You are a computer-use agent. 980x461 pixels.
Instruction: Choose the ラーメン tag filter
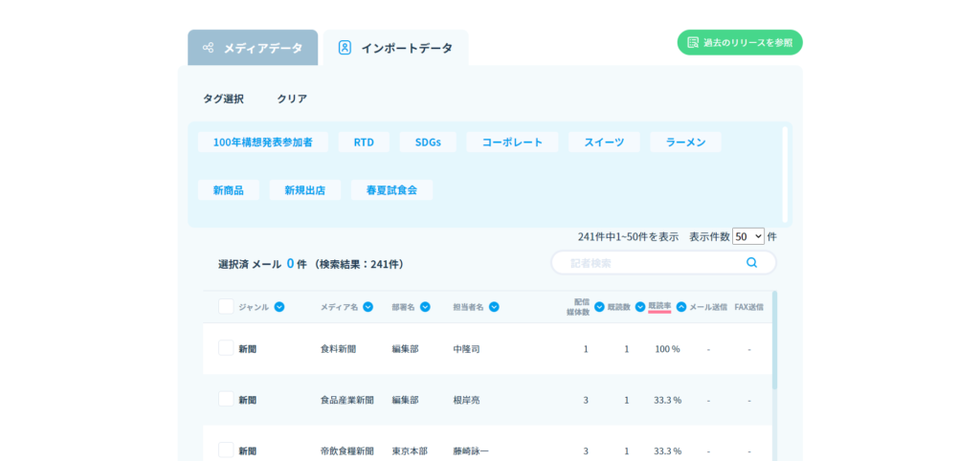[x=685, y=142]
